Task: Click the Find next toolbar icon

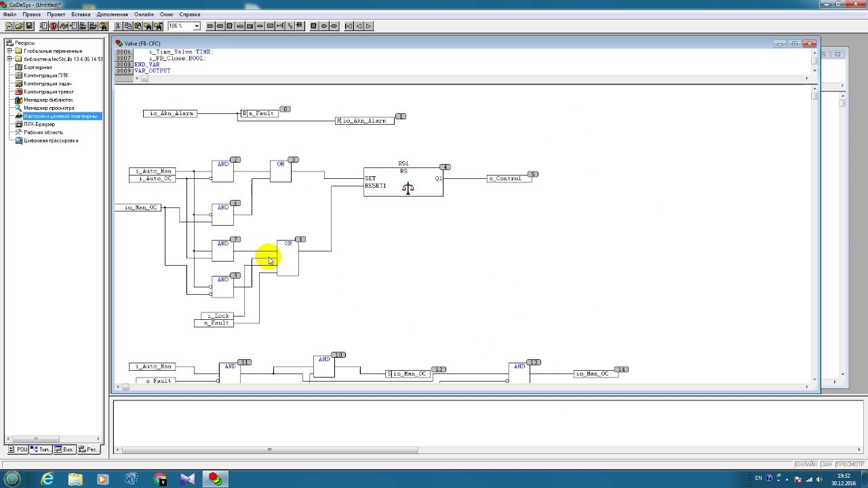Action: (158, 26)
